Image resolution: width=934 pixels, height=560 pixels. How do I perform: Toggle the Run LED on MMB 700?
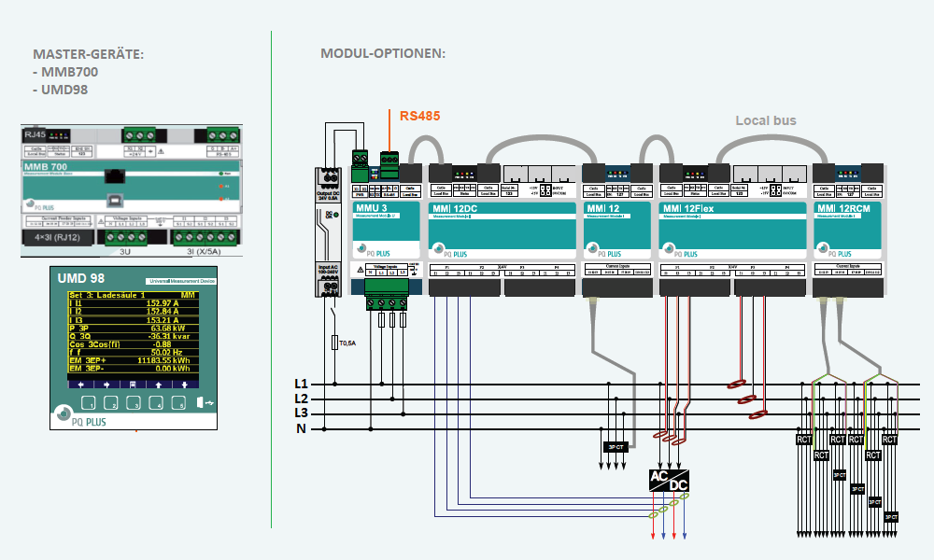pyautogui.click(x=221, y=173)
